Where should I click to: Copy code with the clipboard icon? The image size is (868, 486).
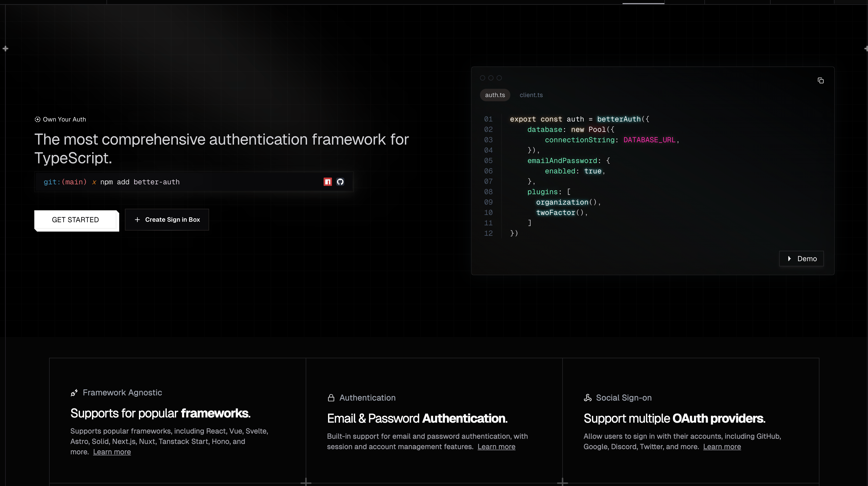[x=820, y=80]
